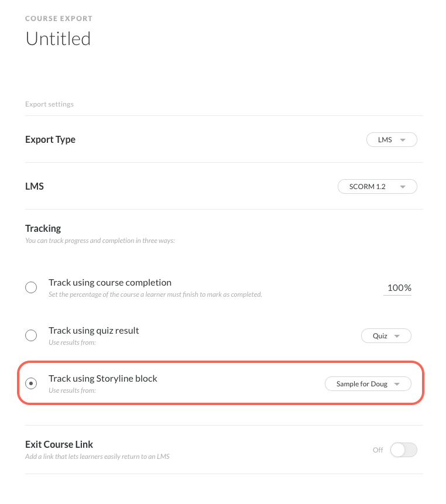This screenshot has width=446, height=504.
Task: Click the Track using quiz result label
Action: (x=94, y=330)
